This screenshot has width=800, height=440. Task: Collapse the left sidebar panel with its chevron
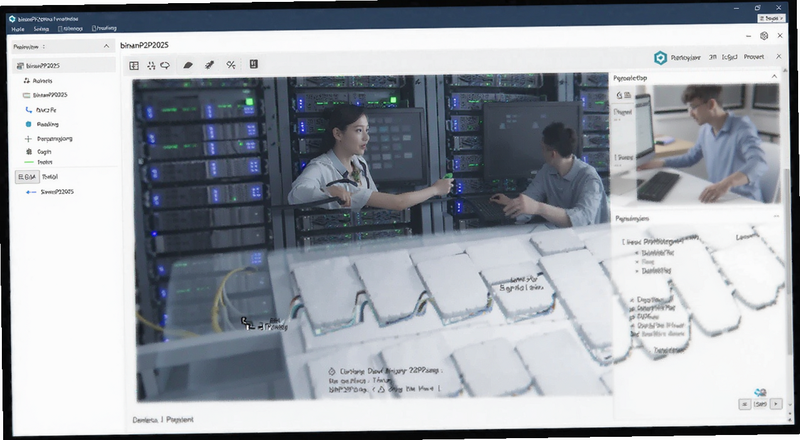(x=106, y=46)
